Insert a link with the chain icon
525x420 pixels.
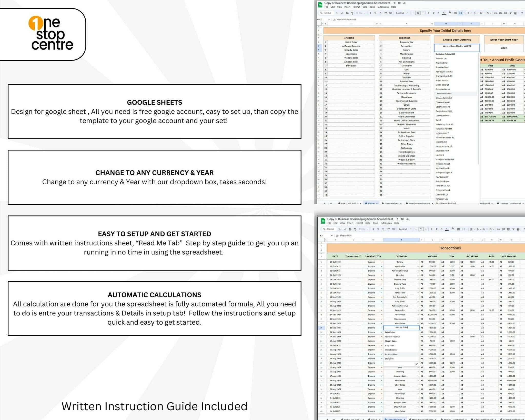pos(496,13)
